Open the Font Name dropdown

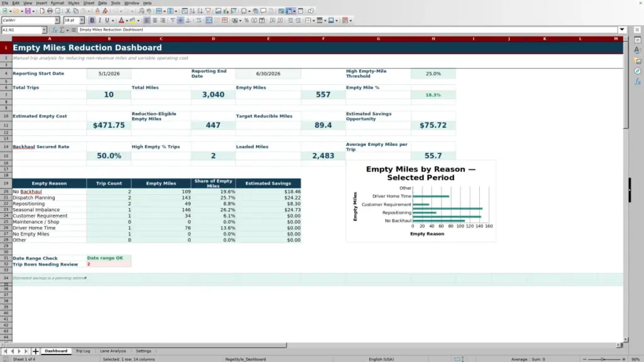point(57,20)
